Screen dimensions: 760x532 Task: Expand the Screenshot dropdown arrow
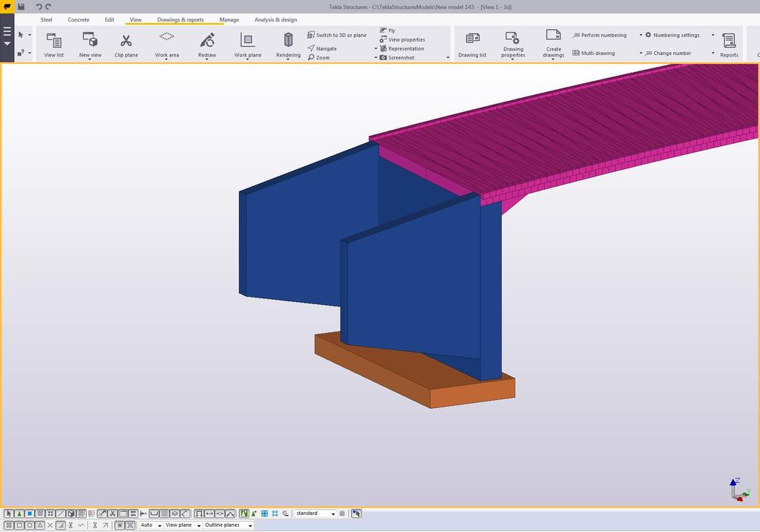[448, 58]
